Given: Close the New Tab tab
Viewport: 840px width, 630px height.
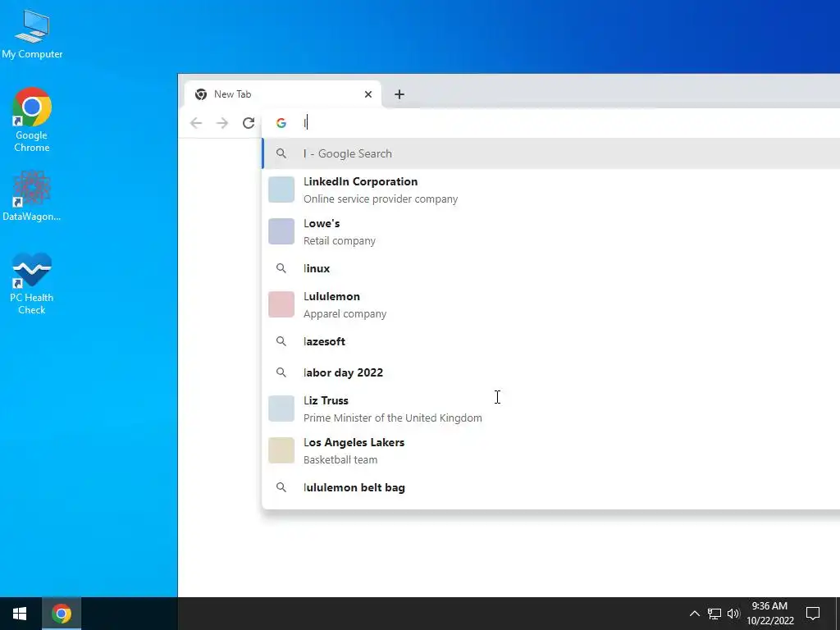Looking at the screenshot, I should point(368,94).
